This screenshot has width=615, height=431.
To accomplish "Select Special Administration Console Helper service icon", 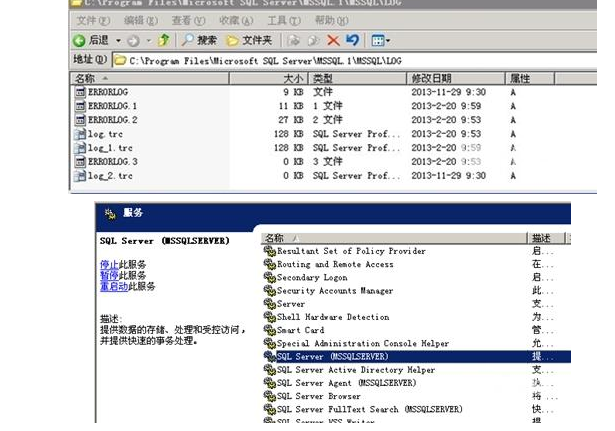I will tap(269, 343).
